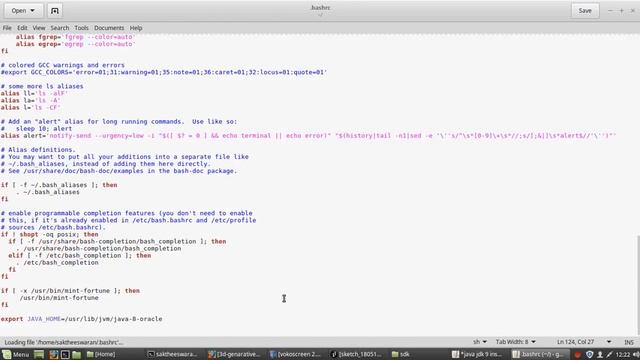This screenshot has width=640, height=360.
Task: Open the file manager launcher icon
Action: tap(76, 354)
